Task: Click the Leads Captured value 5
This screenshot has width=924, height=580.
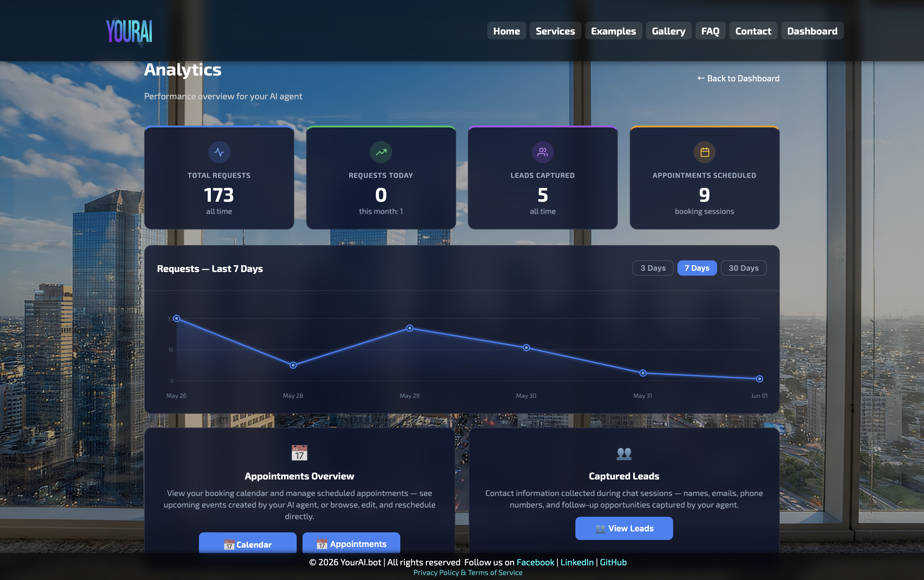Action: click(x=542, y=195)
